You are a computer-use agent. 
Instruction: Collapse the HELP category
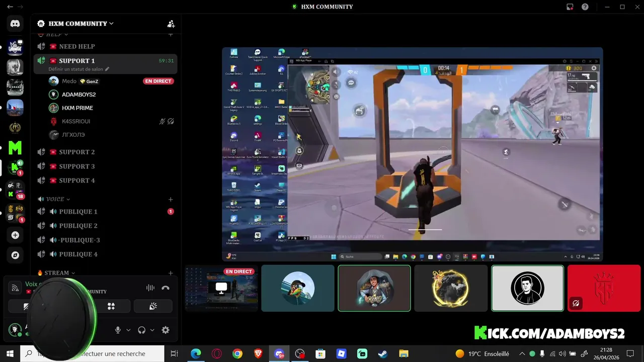tap(53, 34)
